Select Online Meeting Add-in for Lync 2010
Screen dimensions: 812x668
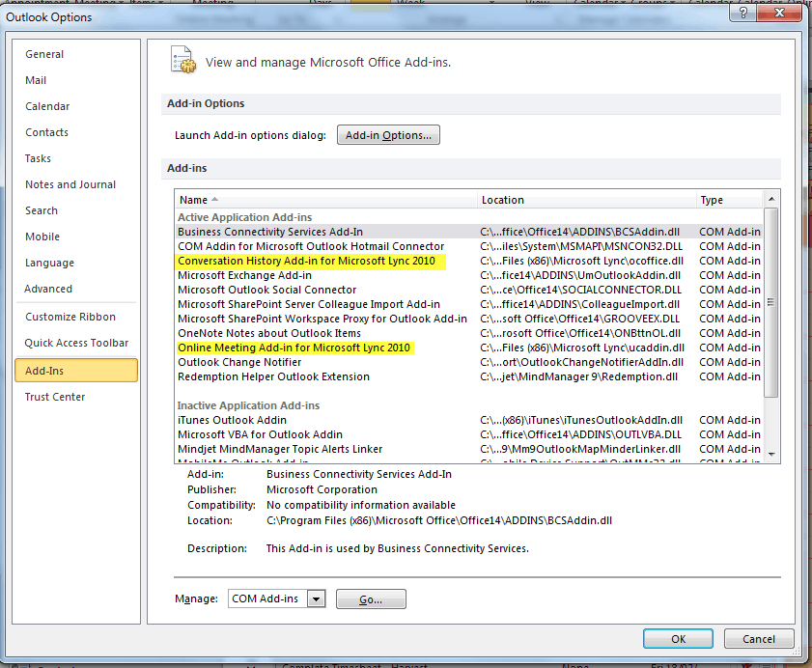(x=468, y=348)
